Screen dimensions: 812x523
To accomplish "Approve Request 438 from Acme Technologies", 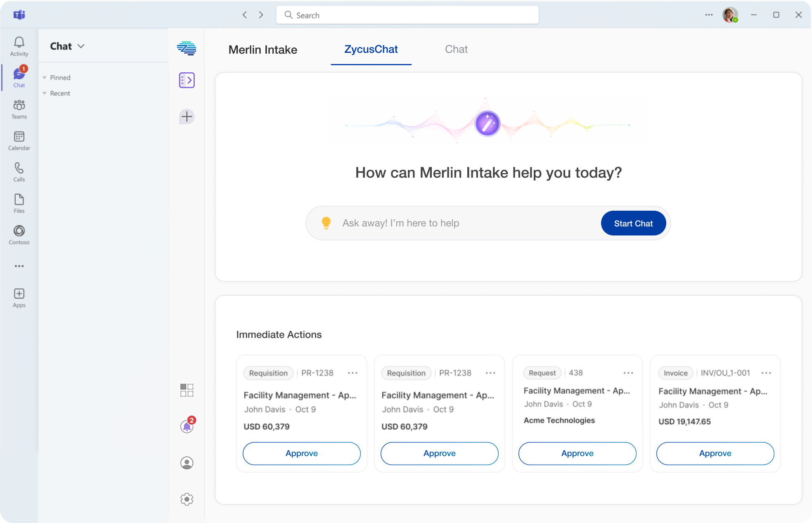I will coord(578,453).
